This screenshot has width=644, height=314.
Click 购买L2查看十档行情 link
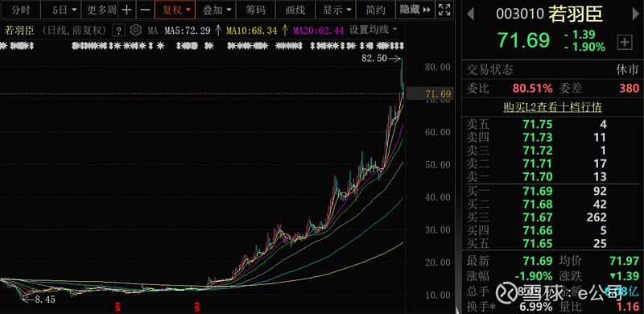point(552,108)
